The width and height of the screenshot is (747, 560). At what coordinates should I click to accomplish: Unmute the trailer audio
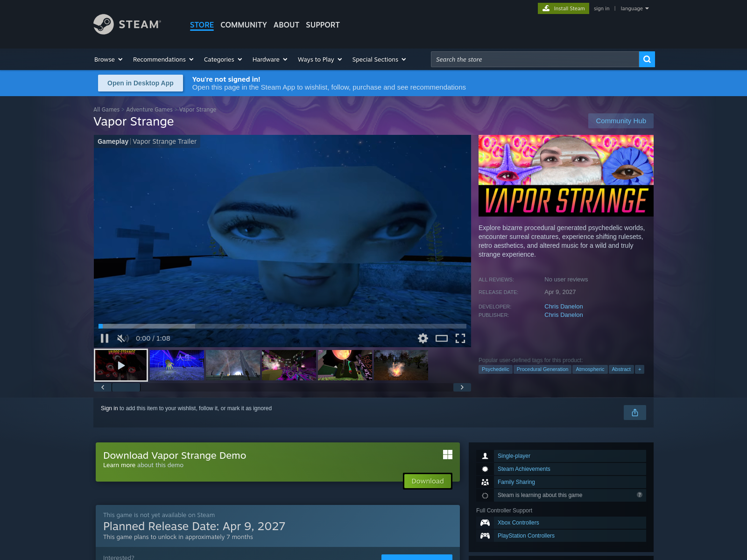123,338
